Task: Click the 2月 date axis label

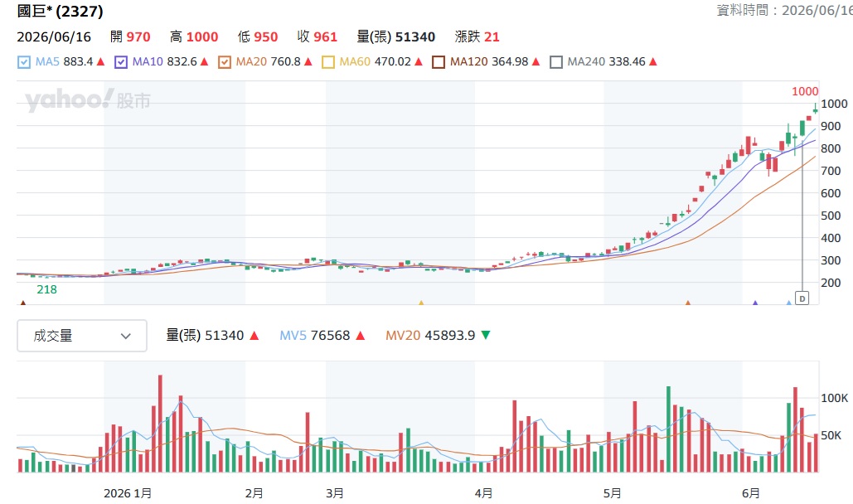Action: tap(254, 494)
